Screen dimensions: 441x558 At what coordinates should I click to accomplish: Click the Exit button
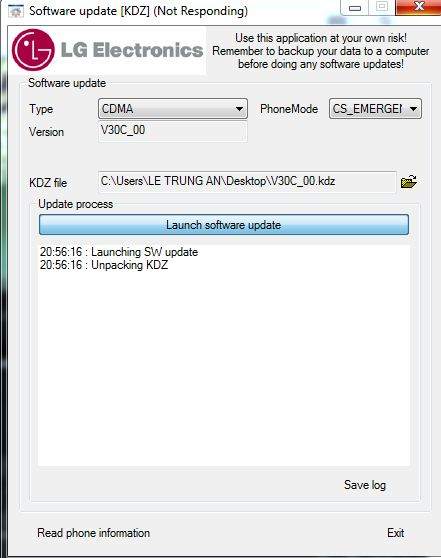pyautogui.click(x=395, y=533)
